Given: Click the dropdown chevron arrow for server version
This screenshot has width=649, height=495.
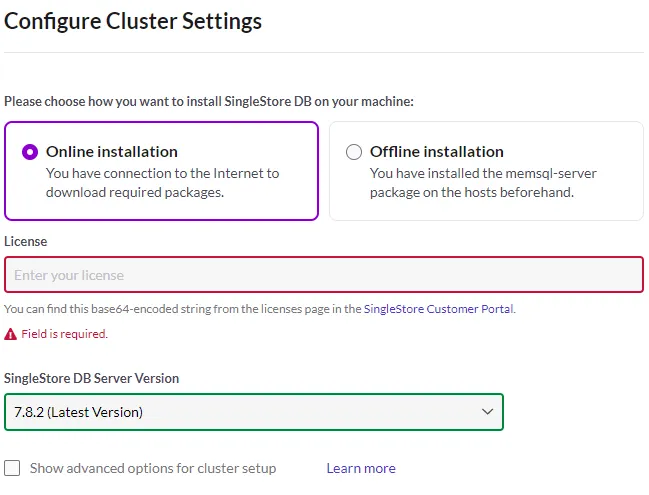Looking at the screenshot, I should click(487, 411).
